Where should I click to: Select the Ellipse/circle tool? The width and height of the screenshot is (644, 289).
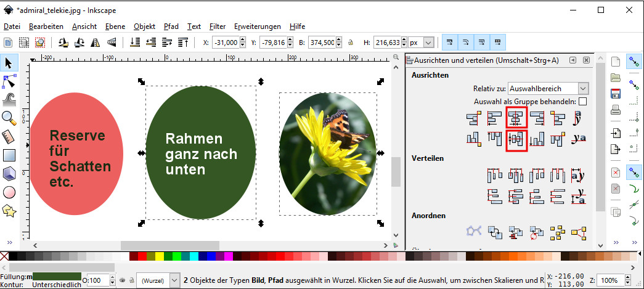[x=9, y=192]
